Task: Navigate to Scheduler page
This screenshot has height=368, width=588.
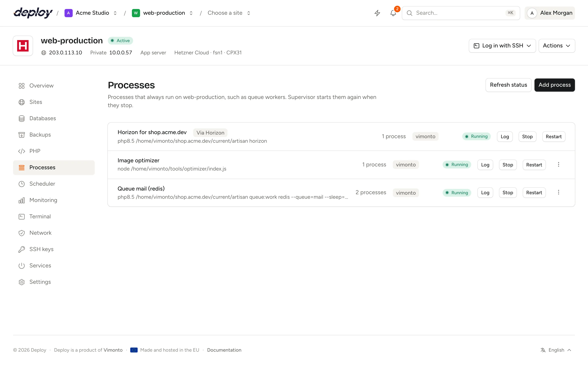Action: point(54,184)
